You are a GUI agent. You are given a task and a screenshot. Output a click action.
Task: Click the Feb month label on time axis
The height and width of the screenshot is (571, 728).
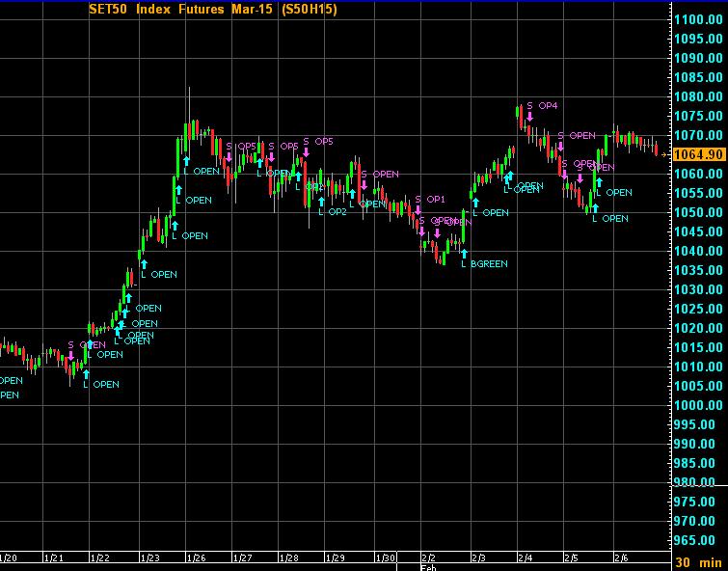[430, 568]
